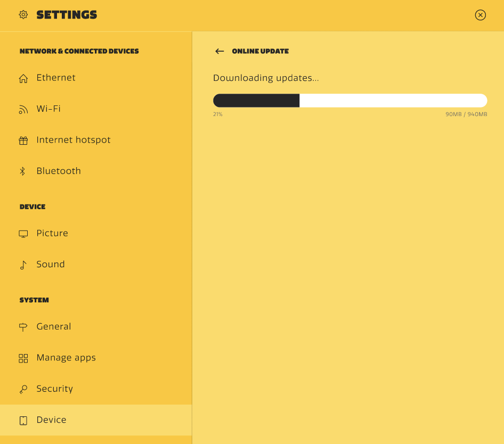Click the Ethernet house icon

(23, 78)
